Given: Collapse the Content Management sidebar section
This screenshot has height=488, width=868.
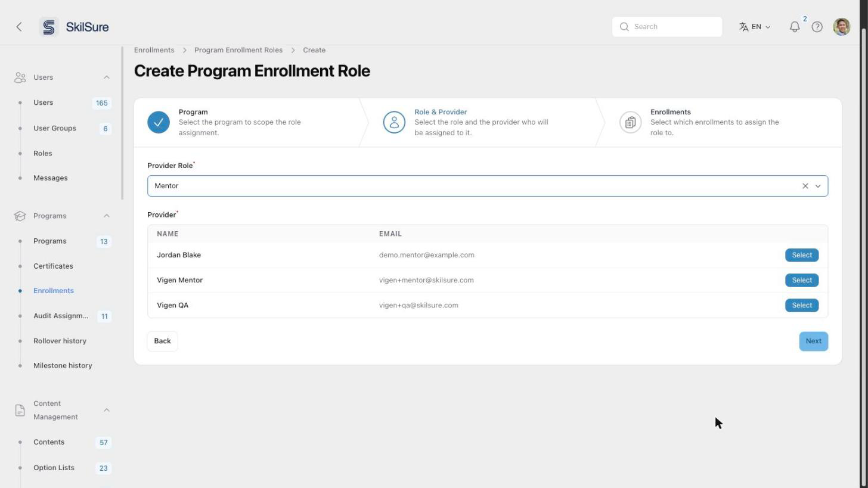Looking at the screenshot, I should coord(107,410).
